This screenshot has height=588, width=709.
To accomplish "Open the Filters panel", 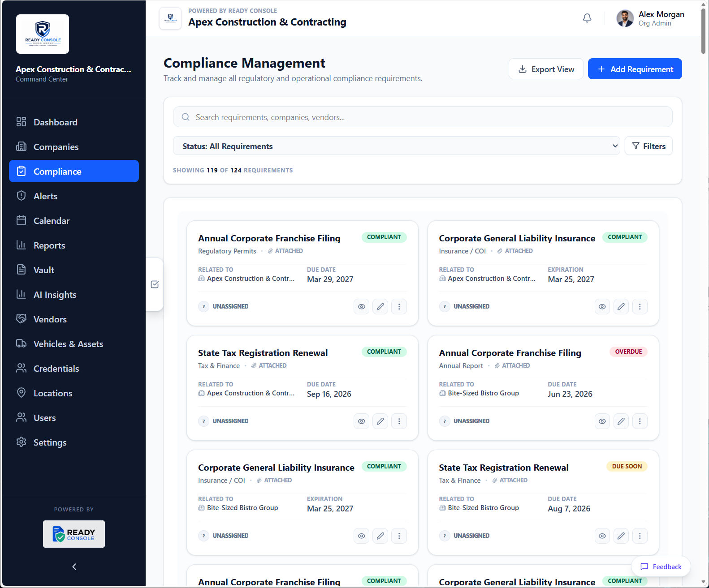I will coord(648,146).
